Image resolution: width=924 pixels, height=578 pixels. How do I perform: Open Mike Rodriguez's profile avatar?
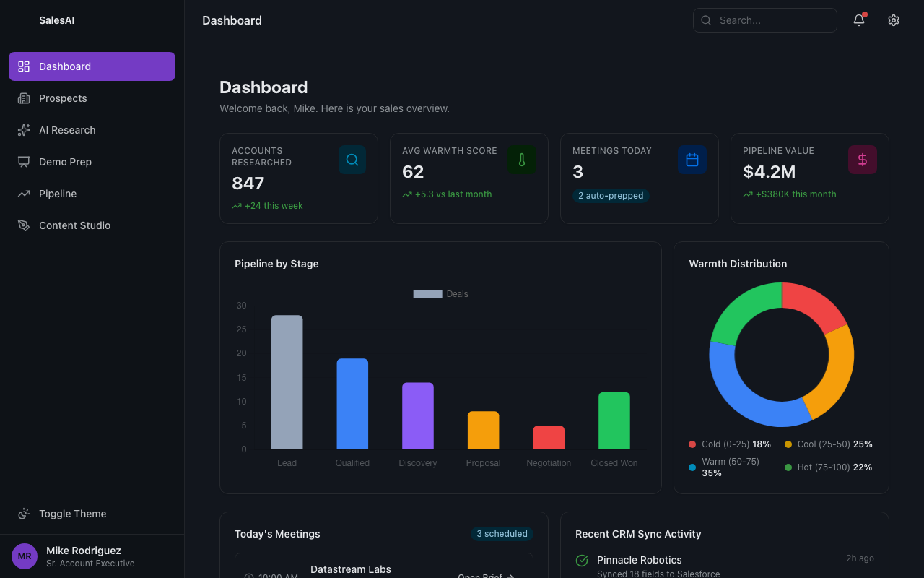tap(24, 556)
